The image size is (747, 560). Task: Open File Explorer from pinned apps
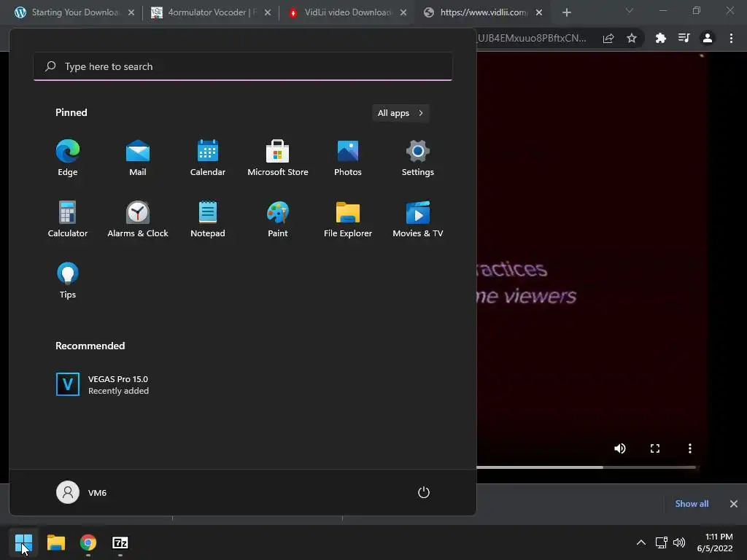[348, 219]
